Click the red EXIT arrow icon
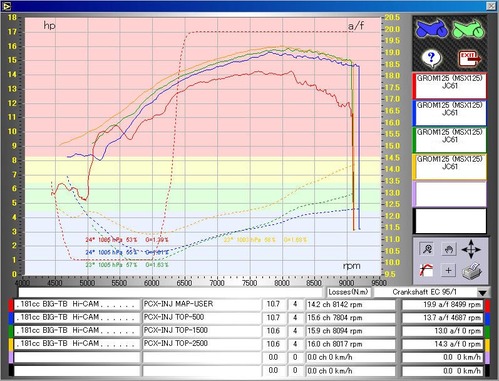Viewport: 499px width, 381px height. (470, 58)
